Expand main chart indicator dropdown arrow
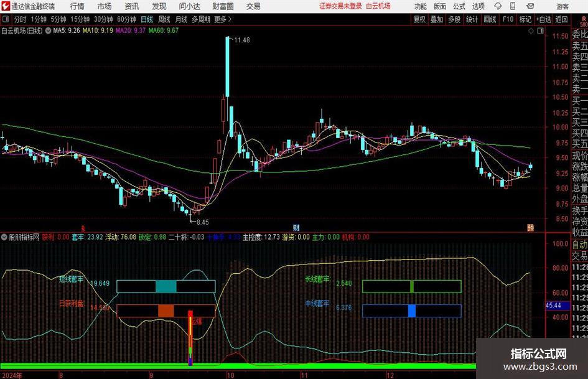This screenshot has width=588, height=379. (x=48, y=30)
